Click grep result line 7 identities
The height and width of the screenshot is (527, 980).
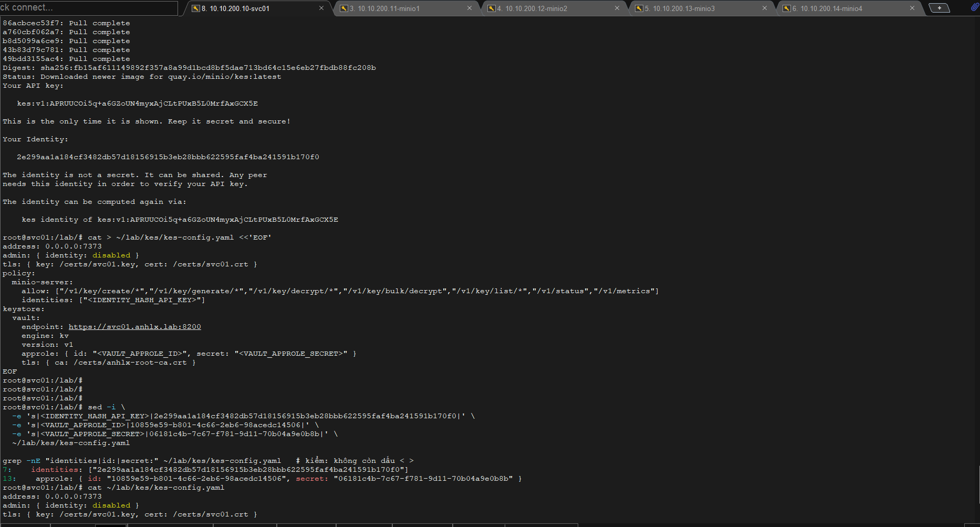pos(205,470)
